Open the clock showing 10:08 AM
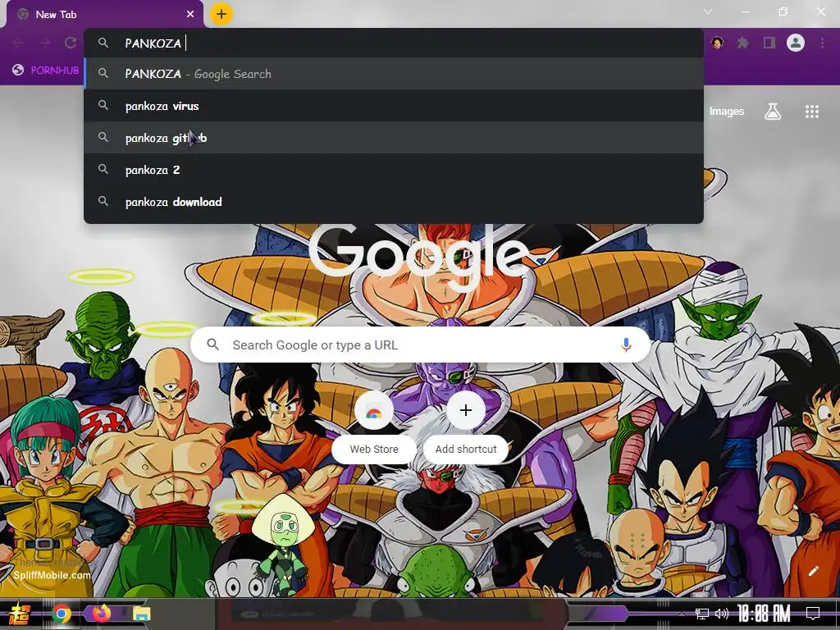The width and height of the screenshot is (840, 630). click(764, 614)
